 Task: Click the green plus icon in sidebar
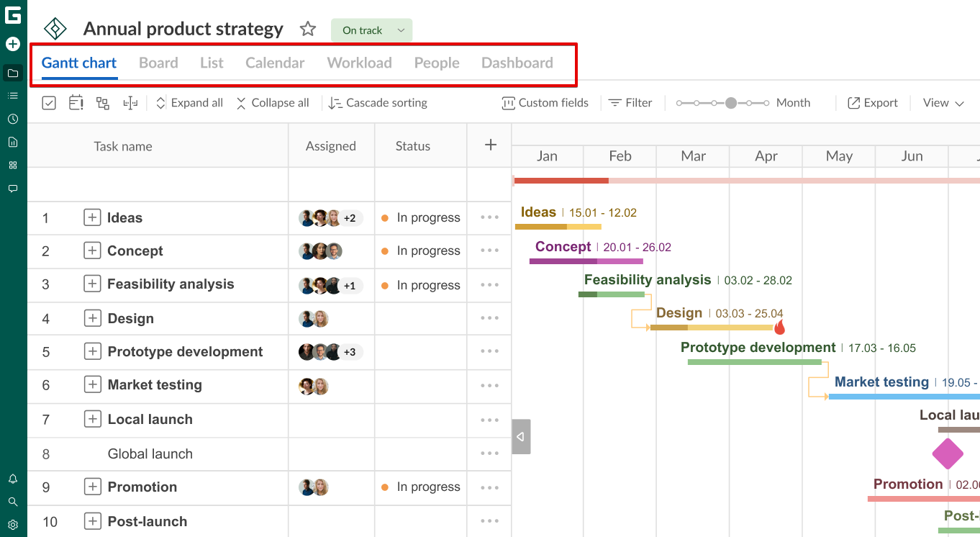click(x=13, y=44)
